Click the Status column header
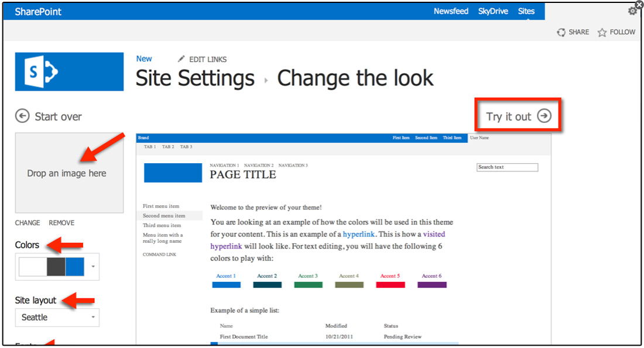644x348 pixels. tap(391, 326)
